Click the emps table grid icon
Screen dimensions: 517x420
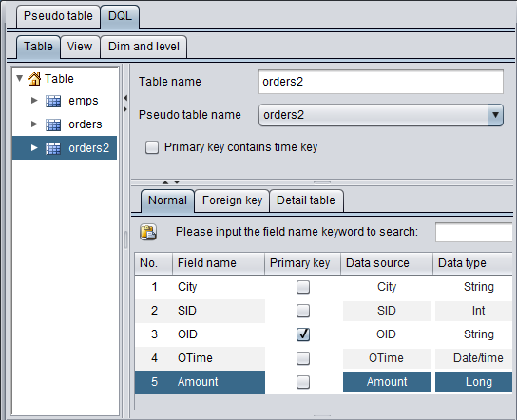(x=53, y=101)
